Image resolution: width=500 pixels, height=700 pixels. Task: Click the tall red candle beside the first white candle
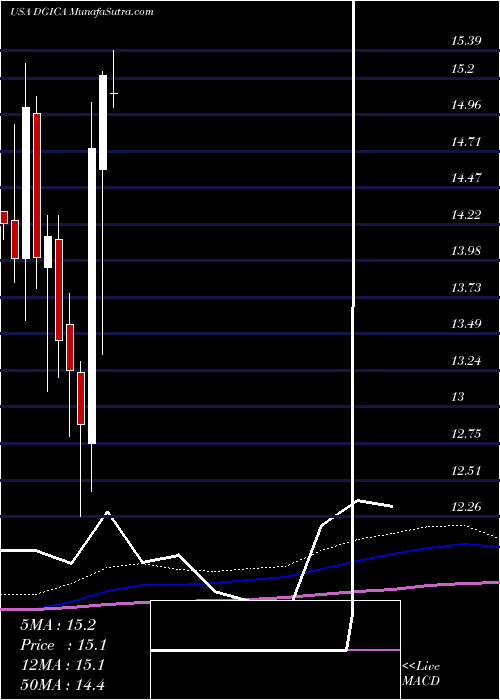[x=37, y=185]
